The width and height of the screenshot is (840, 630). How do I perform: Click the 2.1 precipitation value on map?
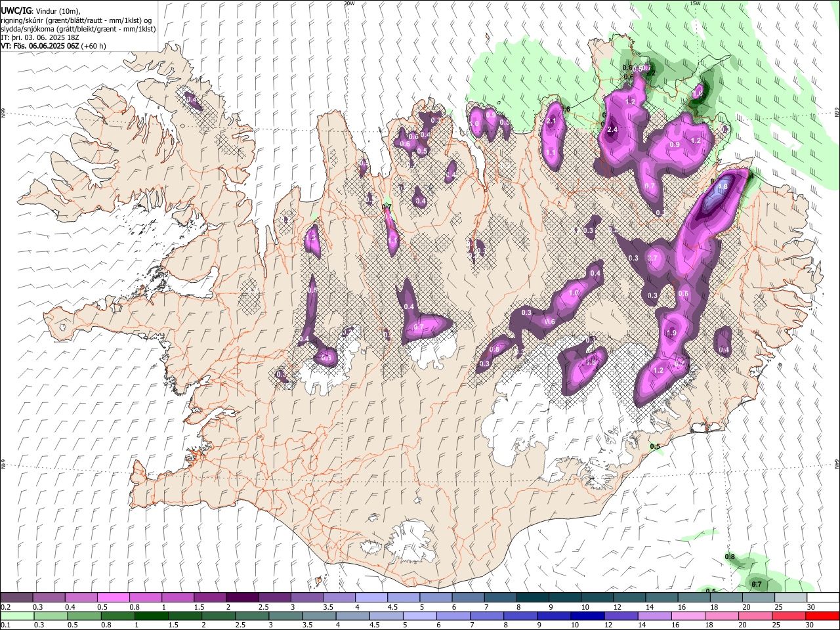pos(551,121)
